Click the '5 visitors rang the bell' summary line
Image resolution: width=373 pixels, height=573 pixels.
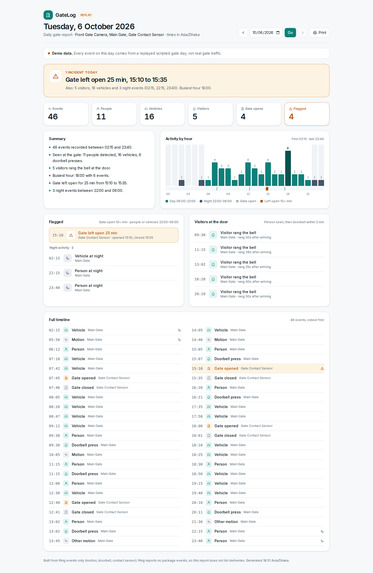pos(81,168)
